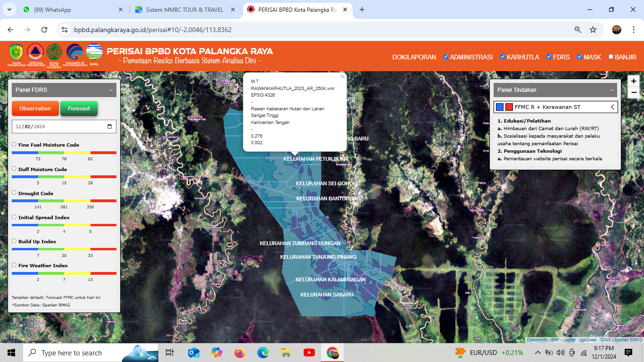This screenshot has height=362, width=644.
Task: Toggle the MASK layer checkbox
Action: point(580,57)
